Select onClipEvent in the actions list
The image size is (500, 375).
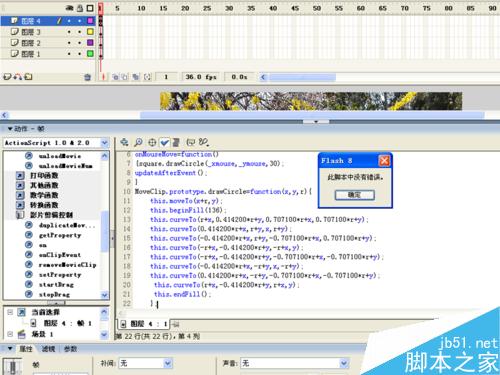(60, 255)
